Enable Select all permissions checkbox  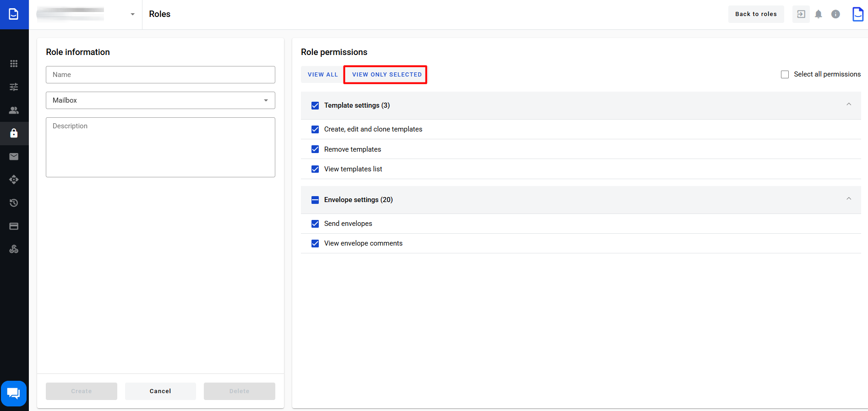(x=785, y=74)
